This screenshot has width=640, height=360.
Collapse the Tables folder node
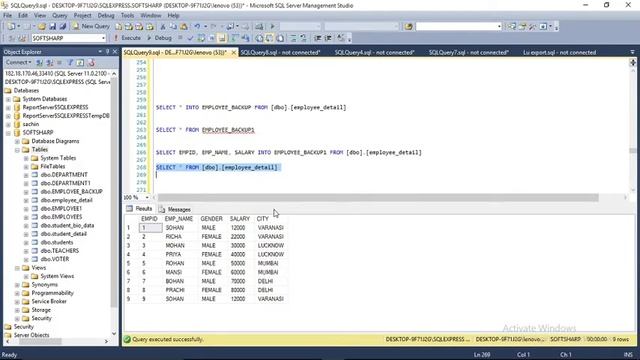pyautogui.click(x=17, y=150)
